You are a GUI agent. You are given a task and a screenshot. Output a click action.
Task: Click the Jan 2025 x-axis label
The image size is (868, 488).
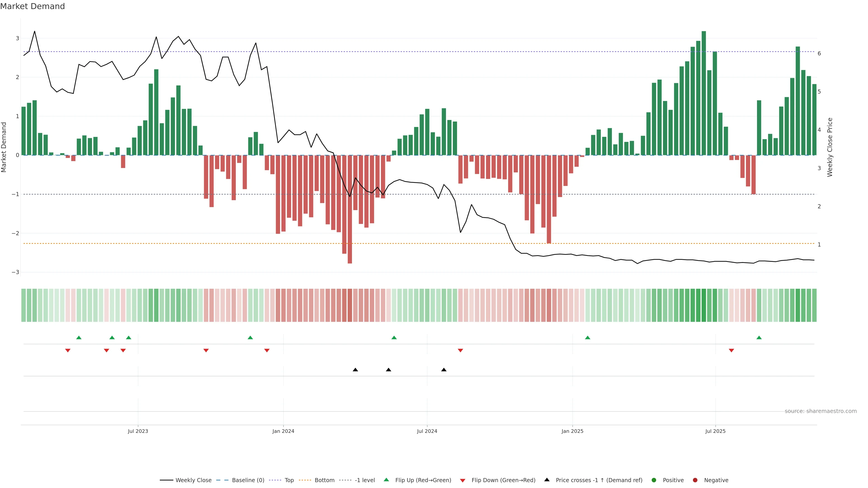tap(572, 431)
